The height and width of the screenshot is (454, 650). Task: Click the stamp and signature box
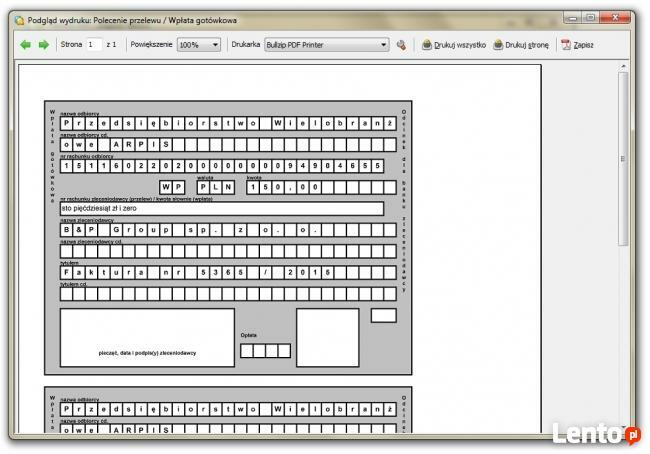click(147, 337)
